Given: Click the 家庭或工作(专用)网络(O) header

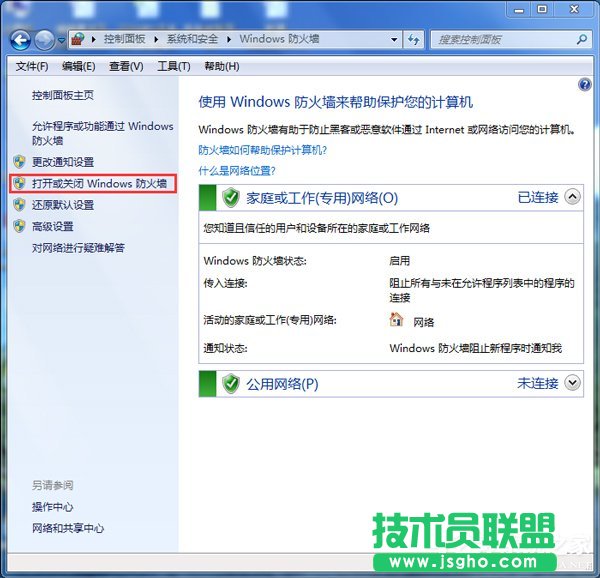Looking at the screenshot, I should pyautogui.click(x=322, y=198).
